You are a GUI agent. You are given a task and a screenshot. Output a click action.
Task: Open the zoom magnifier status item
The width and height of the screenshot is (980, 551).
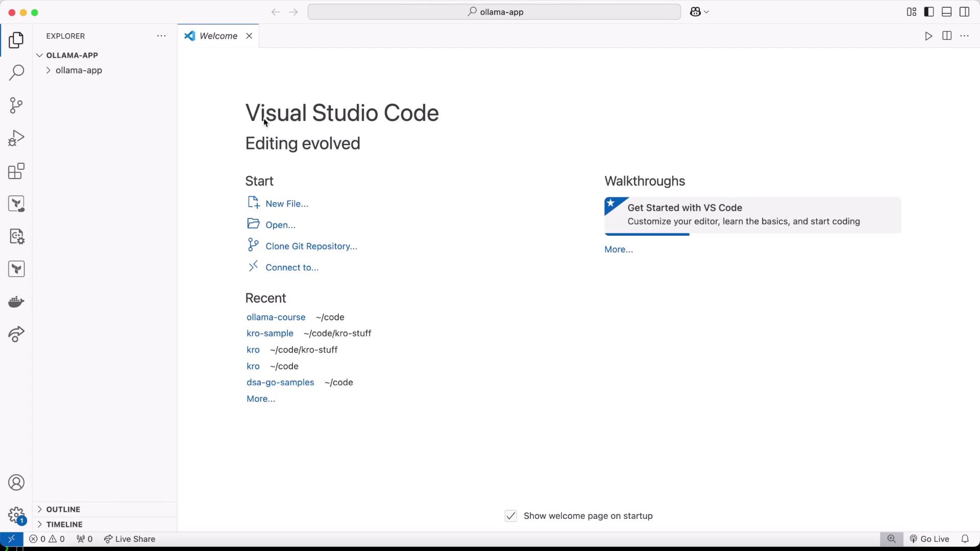tap(892, 539)
